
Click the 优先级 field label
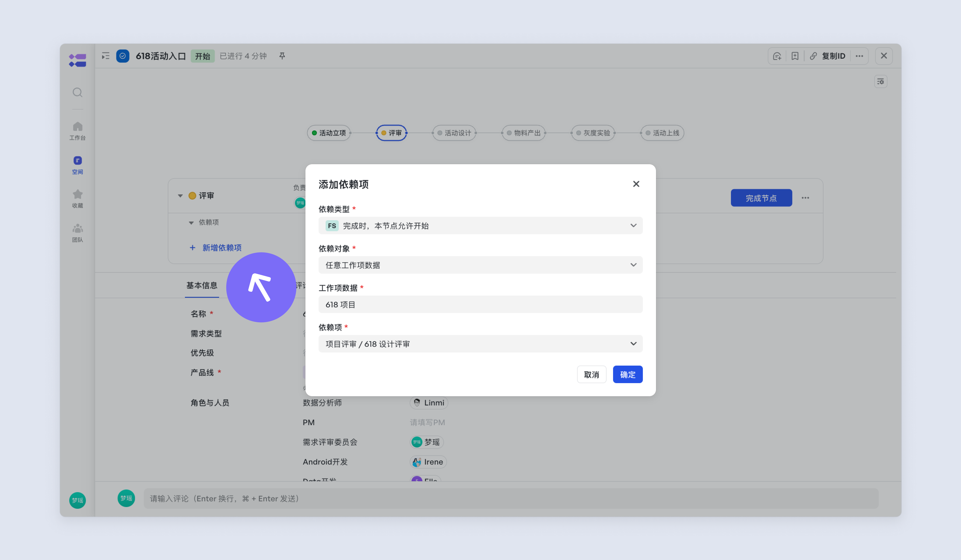tap(202, 353)
